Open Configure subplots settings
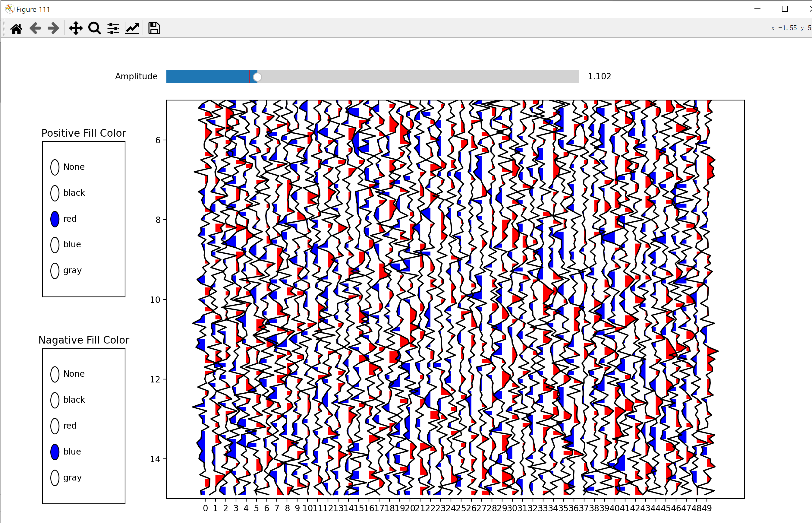 click(x=113, y=28)
